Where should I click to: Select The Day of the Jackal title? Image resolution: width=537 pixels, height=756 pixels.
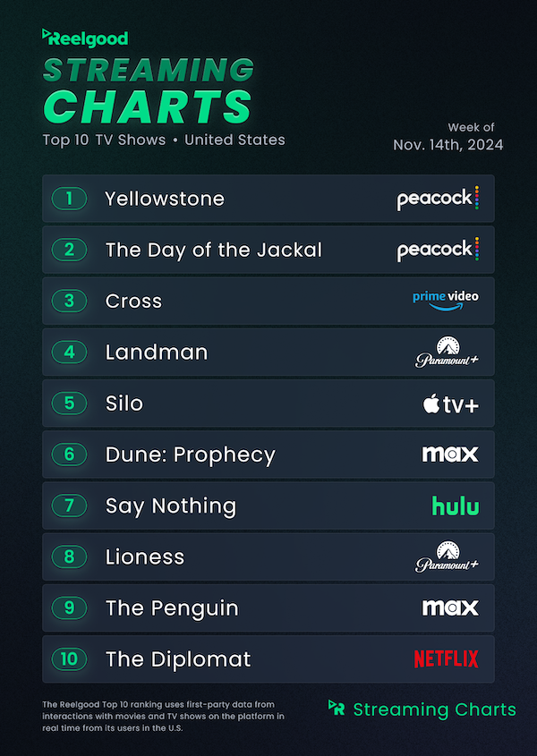pyautogui.click(x=213, y=250)
